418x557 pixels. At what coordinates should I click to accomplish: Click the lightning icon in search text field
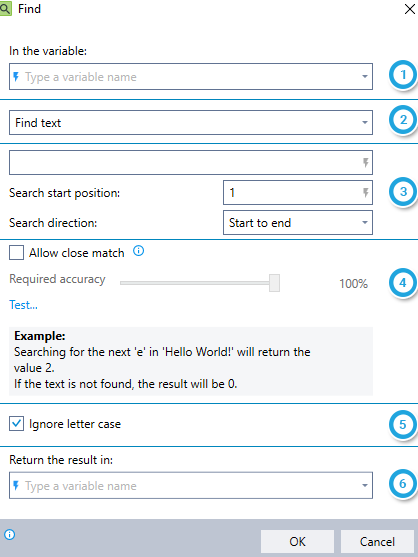click(365, 163)
